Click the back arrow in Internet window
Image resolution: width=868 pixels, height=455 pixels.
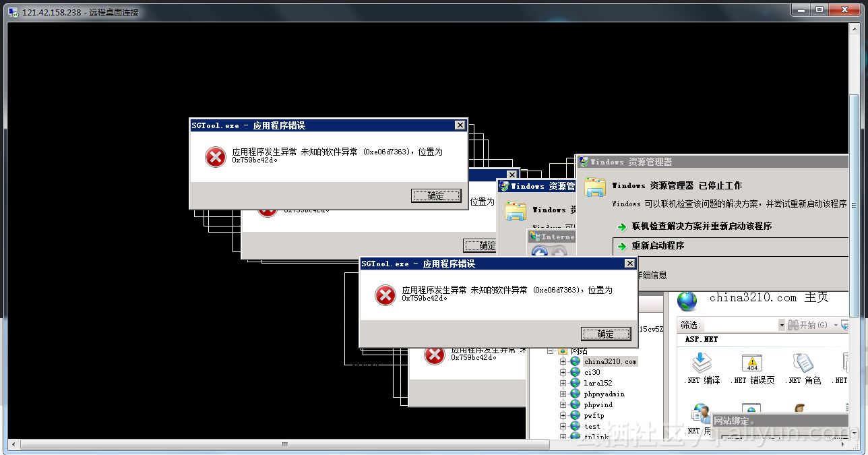540,253
